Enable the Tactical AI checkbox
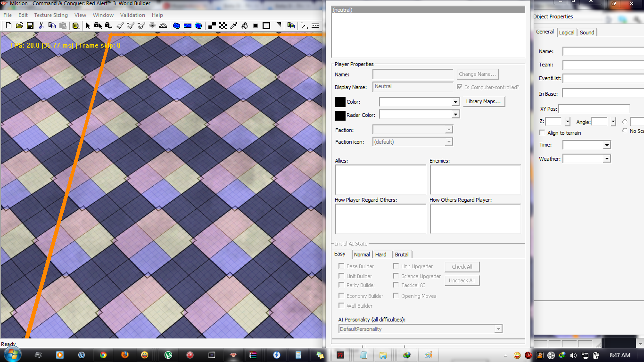Image resolution: width=644 pixels, height=362 pixels. point(396,285)
